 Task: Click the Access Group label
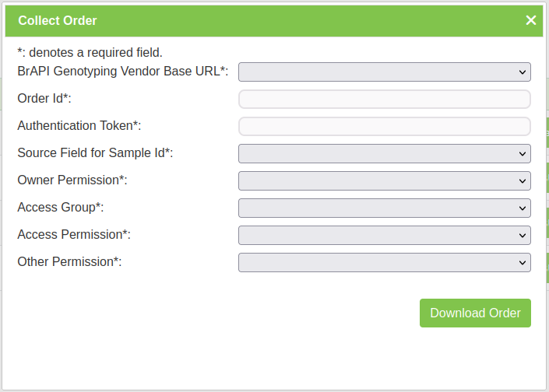click(x=60, y=208)
